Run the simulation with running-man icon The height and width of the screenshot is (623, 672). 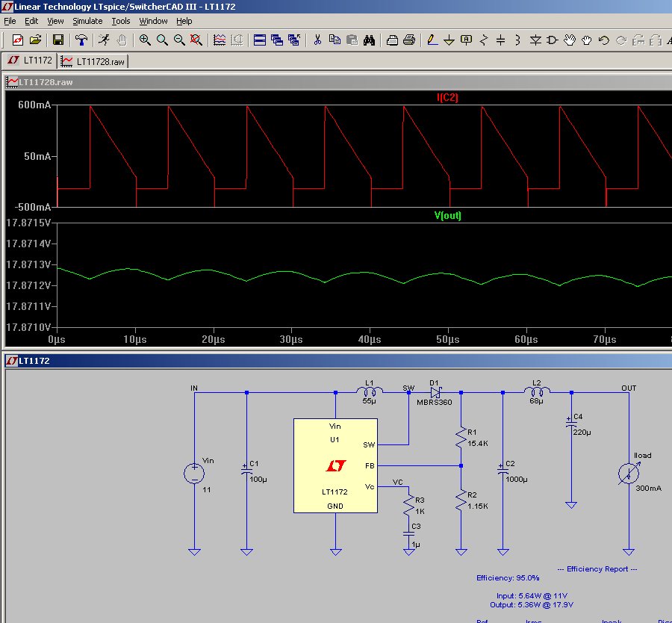pos(104,40)
